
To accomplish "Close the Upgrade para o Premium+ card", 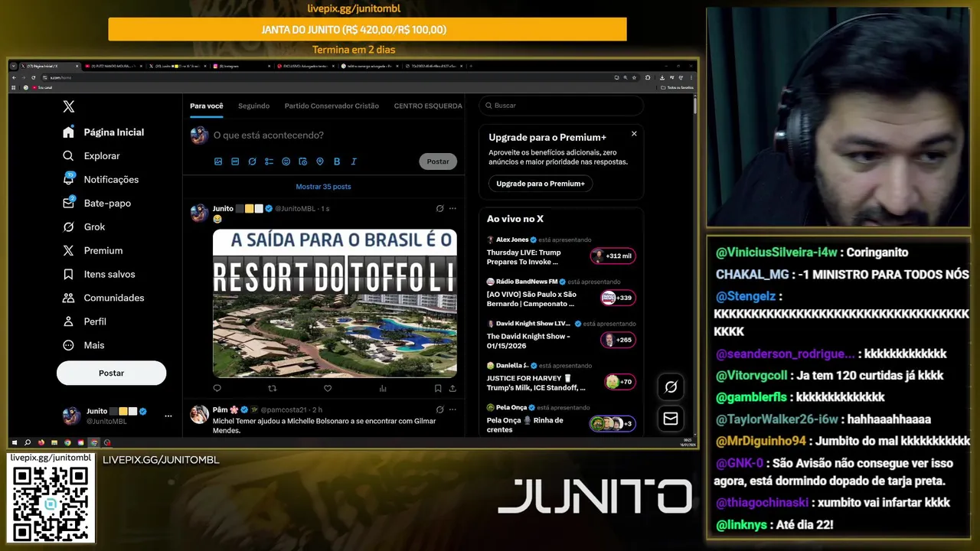I will pos(634,134).
